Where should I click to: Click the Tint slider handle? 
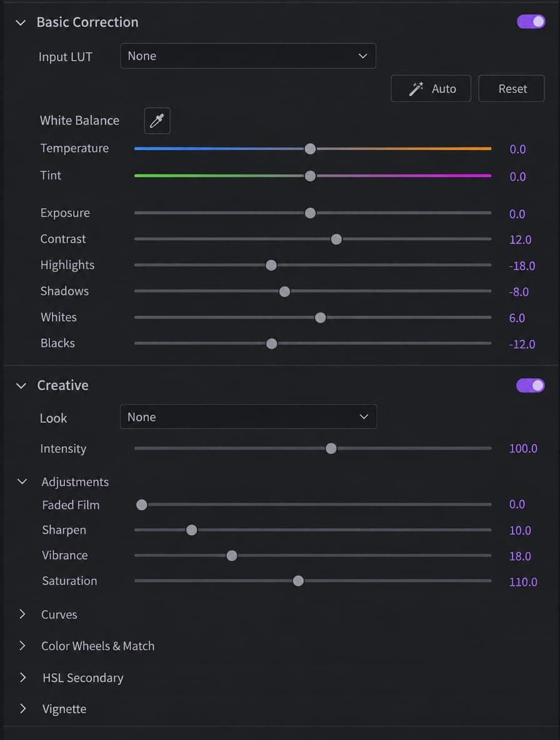click(x=310, y=176)
